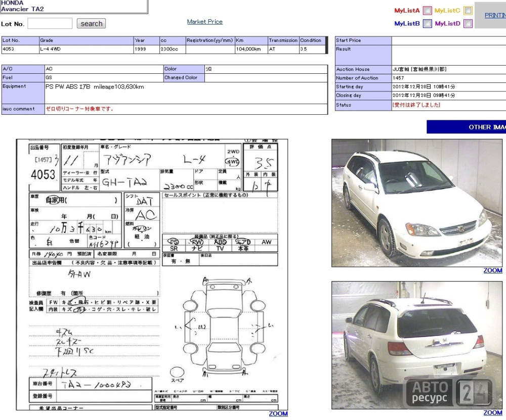Select transmission cell AT
506x420 pixels.
coord(283,49)
